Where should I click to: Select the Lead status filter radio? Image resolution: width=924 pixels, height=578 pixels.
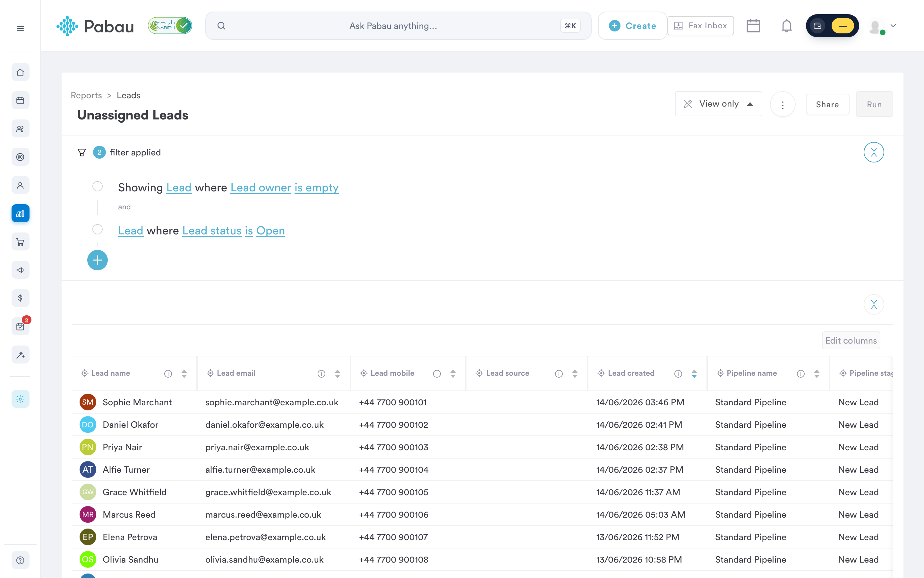coord(98,229)
